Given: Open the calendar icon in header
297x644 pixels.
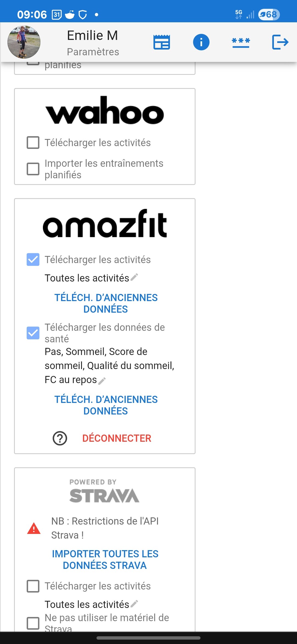Looking at the screenshot, I should [161, 42].
